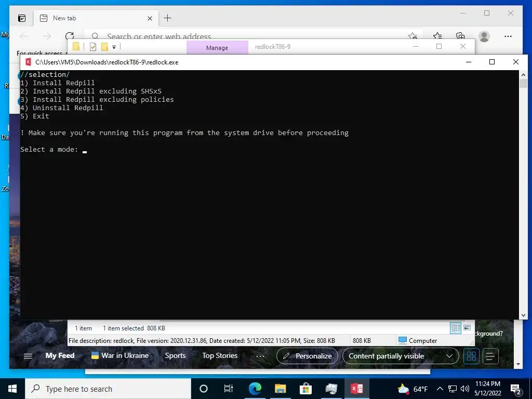Screen dimensions: 532x399
Task: Click the Personalize button
Action: (x=308, y=356)
